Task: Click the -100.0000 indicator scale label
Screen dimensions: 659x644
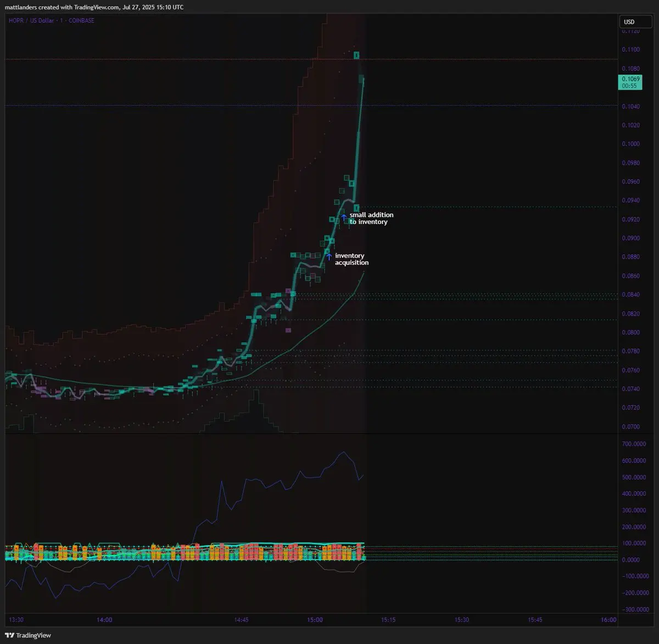Action: 635,576
